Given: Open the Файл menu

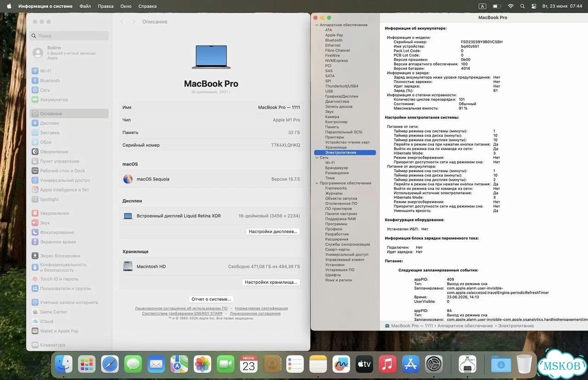Looking at the screenshot, I should point(85,6).
